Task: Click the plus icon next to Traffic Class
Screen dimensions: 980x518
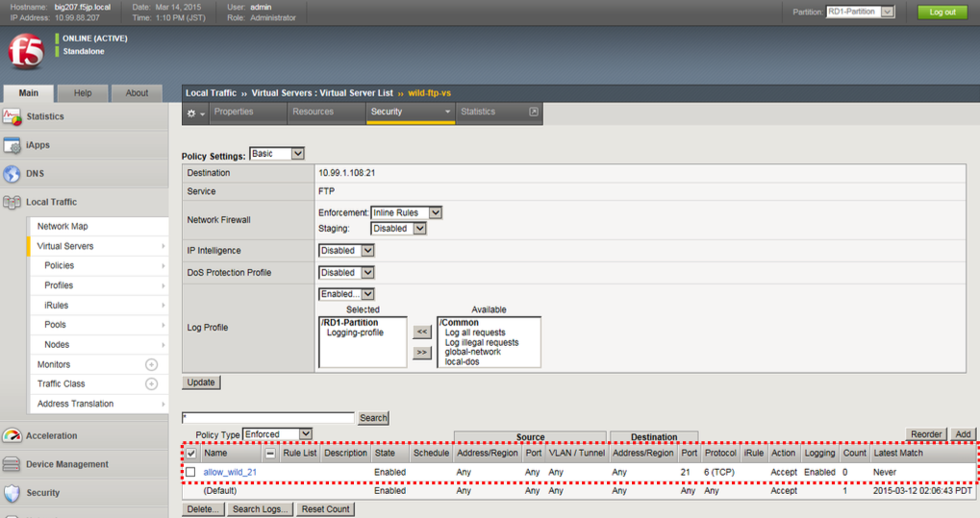Action: [151, 384]
